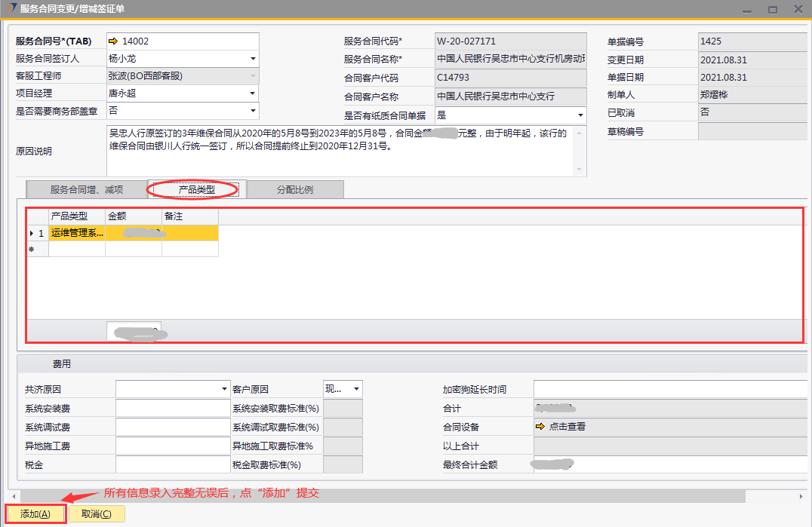Click the 系统安装费 input field
The height and width of the screenshot is (527, 812).
click(x=172, y=408)
